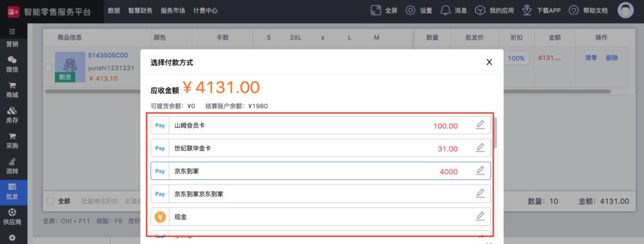Open 流转 in the sidebar

click(13, 166)
